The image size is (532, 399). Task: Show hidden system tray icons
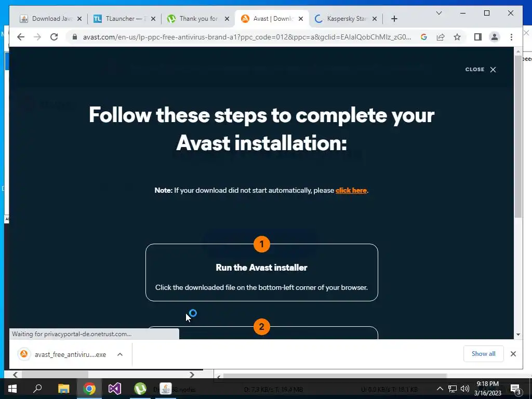[440, 389]
